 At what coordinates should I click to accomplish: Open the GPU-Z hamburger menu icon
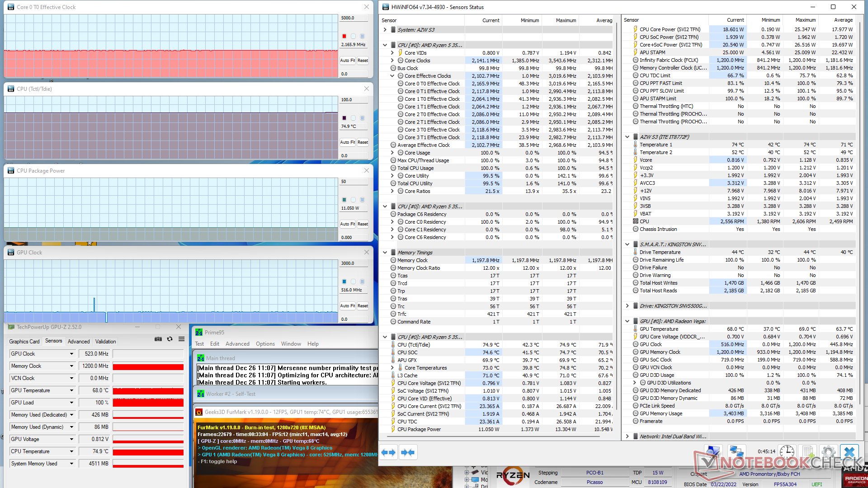181,339
